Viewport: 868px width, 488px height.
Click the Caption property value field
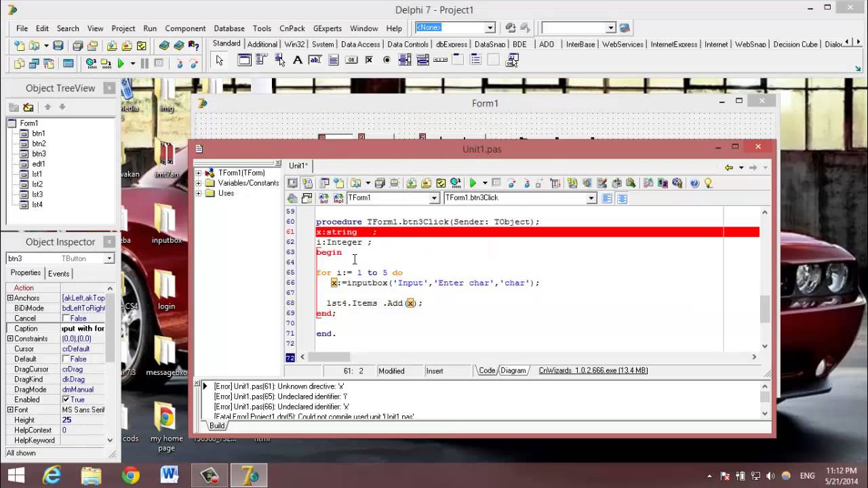[x=83, y=328]
